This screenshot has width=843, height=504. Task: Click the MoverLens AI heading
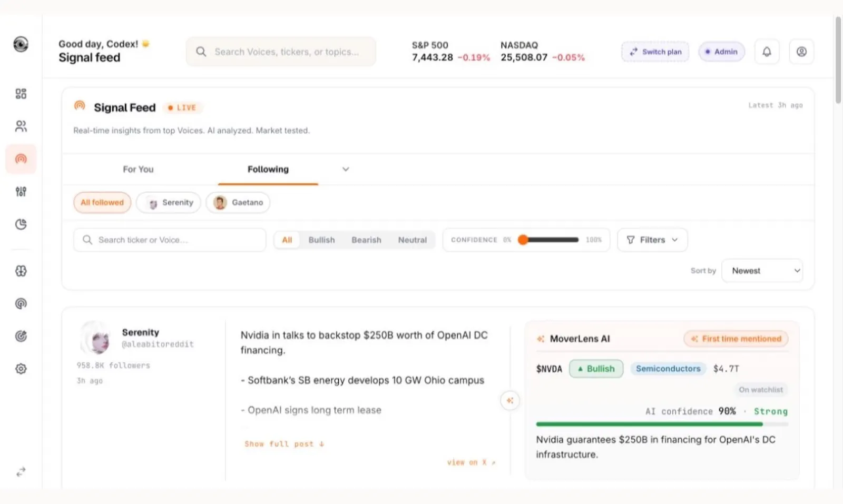pos(580,339)
